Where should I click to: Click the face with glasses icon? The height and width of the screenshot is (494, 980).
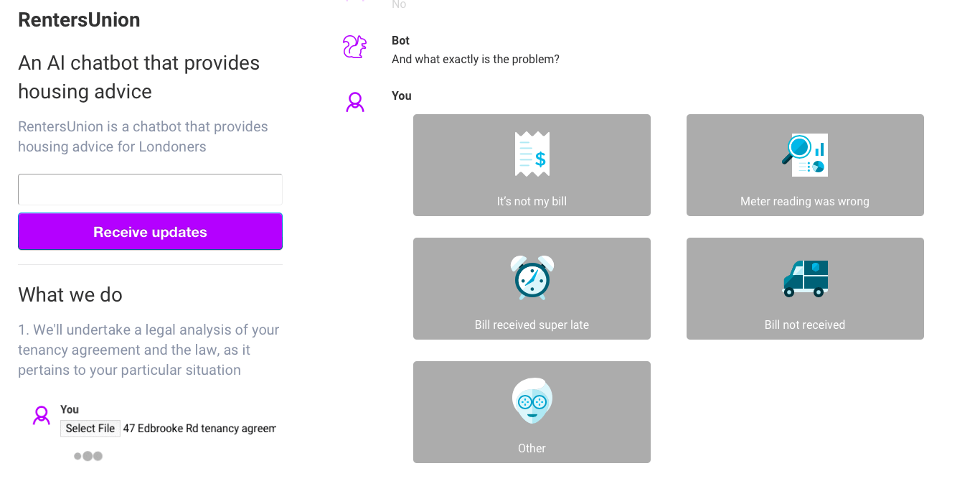pos(532,401)
